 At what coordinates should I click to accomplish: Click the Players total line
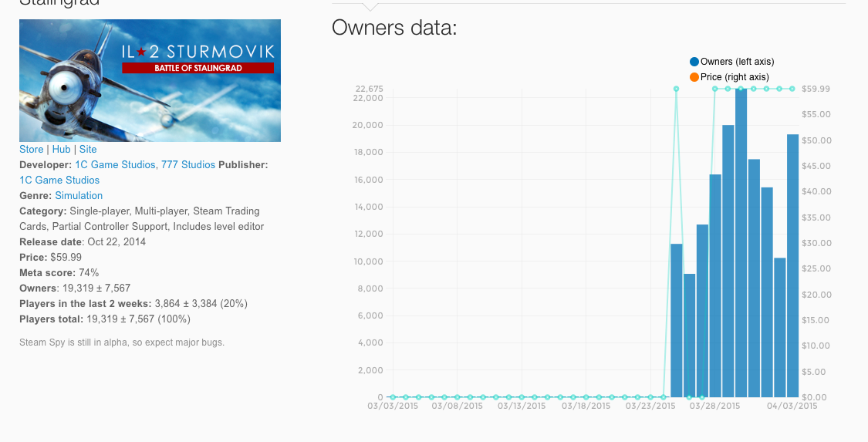105,320
